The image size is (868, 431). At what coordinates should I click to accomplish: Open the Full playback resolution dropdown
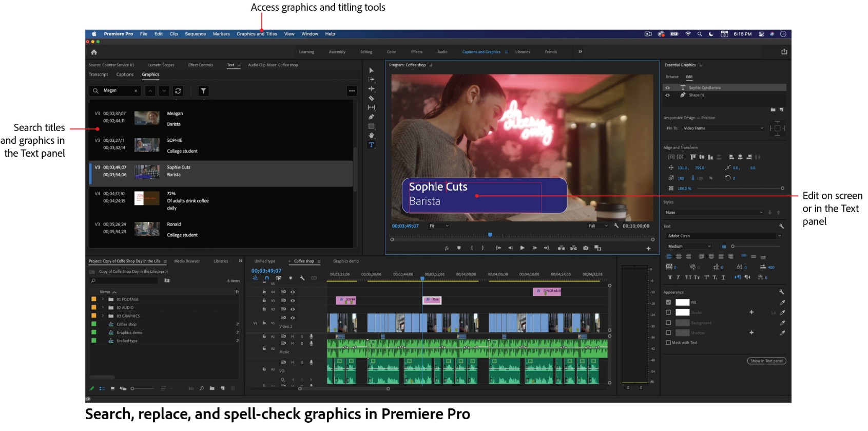pyautogui.click(x=598, y=226)
